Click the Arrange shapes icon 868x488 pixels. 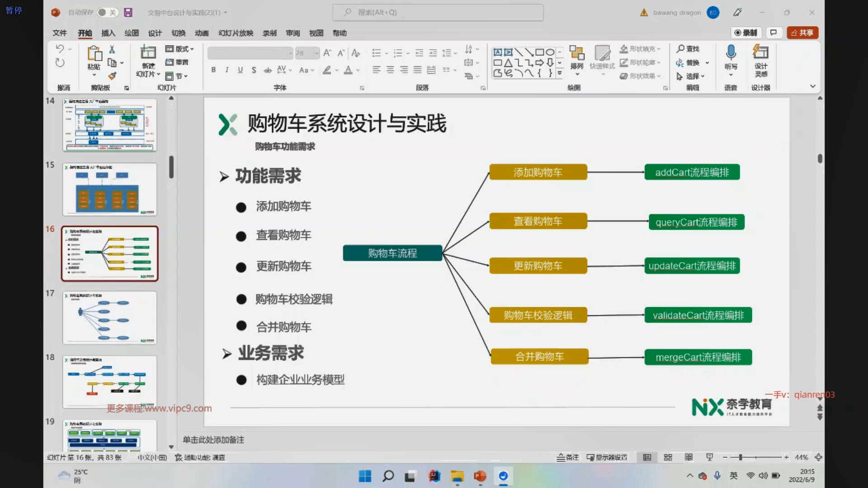pos(576,53)
